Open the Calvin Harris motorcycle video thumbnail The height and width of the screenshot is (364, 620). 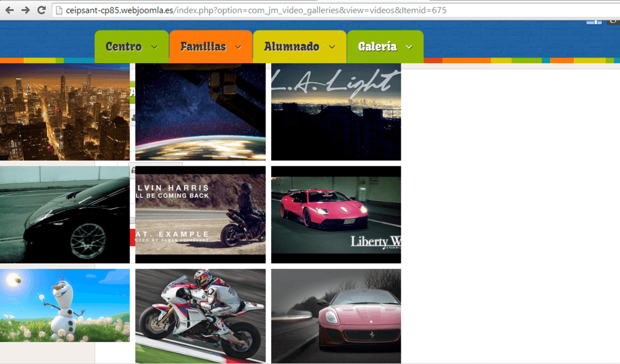tap(201, 215)
